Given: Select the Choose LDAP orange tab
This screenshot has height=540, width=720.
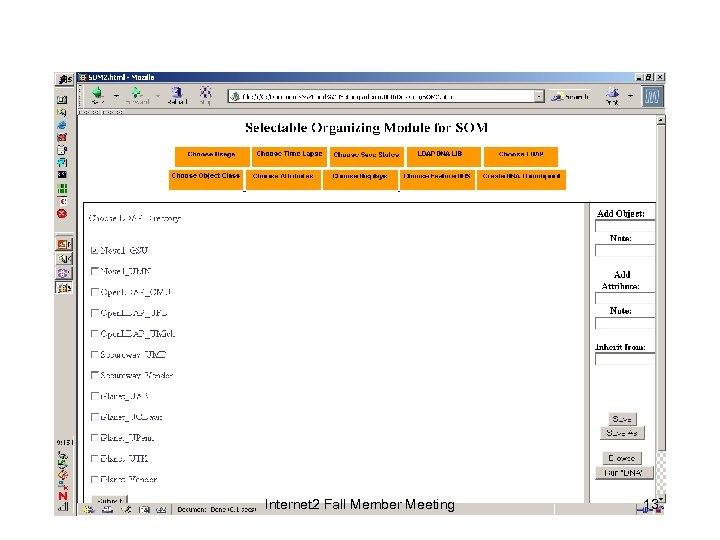Looking at the screenshot, I should 521,157.
